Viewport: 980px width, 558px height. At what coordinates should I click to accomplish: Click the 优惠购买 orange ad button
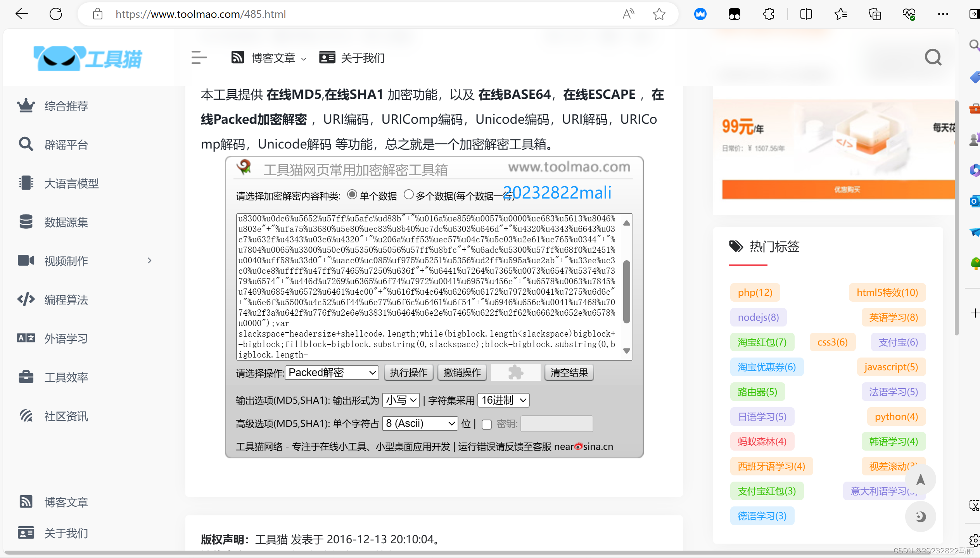pos(838,189)
